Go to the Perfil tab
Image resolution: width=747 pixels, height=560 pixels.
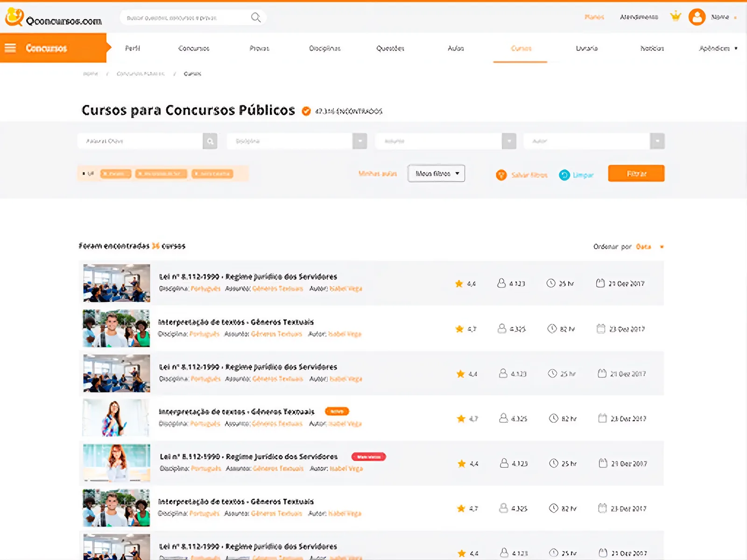coord(133,48)
